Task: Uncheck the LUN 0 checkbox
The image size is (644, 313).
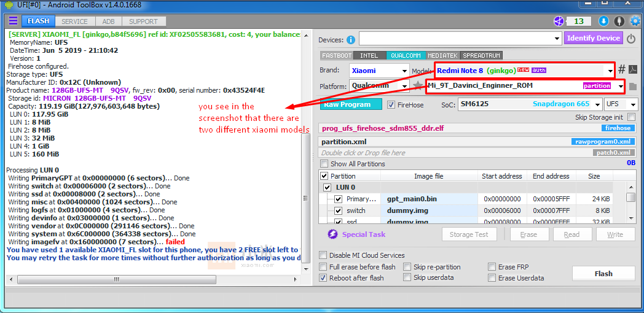Action: [x=328, y=187]
